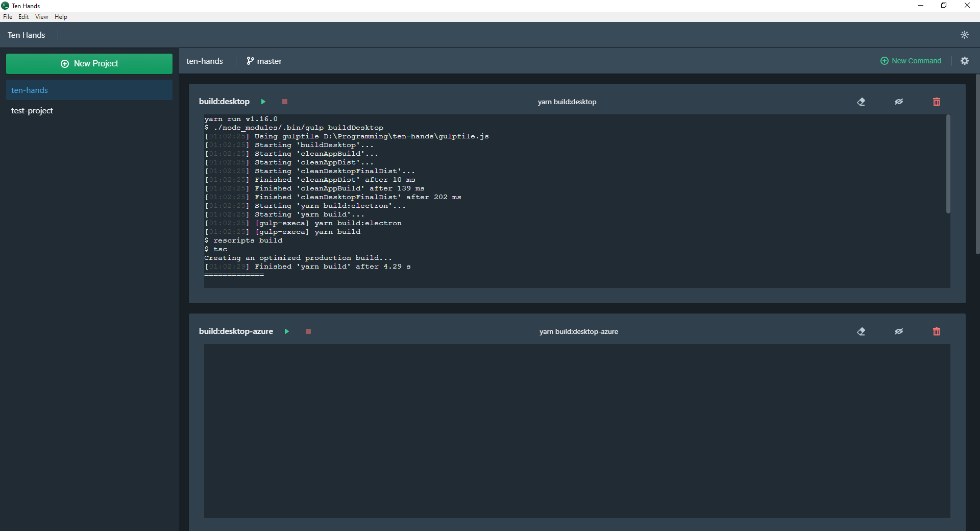The image size is (980, 531).
Task: Start the build:desktop-azure command
Action: 287,331
